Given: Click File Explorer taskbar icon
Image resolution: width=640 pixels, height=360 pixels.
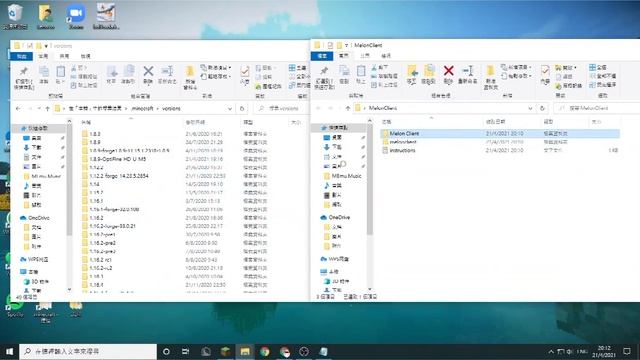Looking at the screenshot, I should 245,351.
